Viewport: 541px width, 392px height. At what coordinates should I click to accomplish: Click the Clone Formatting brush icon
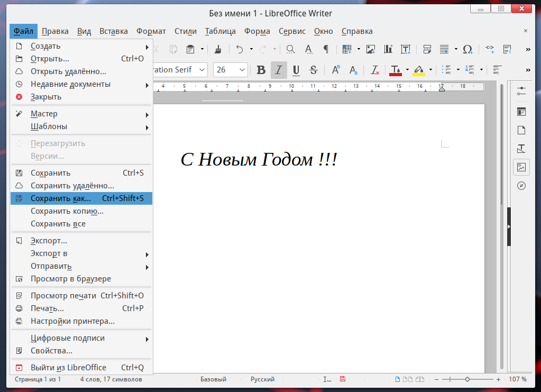[x=218, y=49]
